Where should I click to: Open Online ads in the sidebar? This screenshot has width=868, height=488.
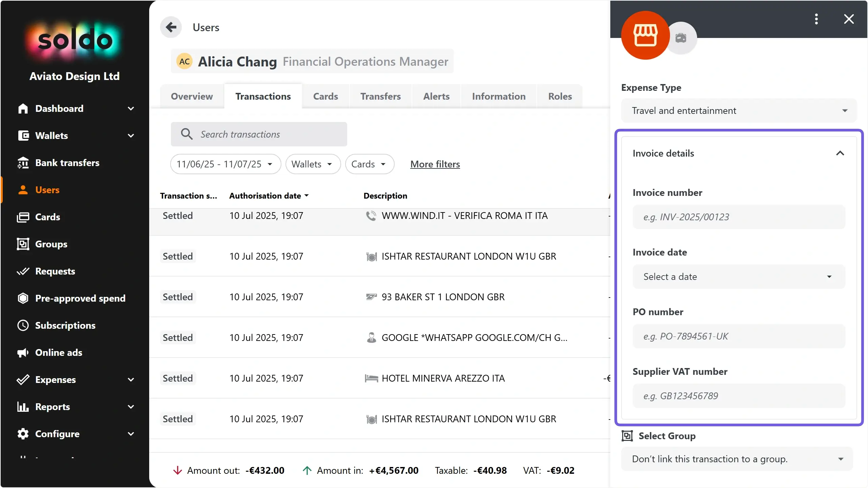pyautogui.click(x=59, y=352)
